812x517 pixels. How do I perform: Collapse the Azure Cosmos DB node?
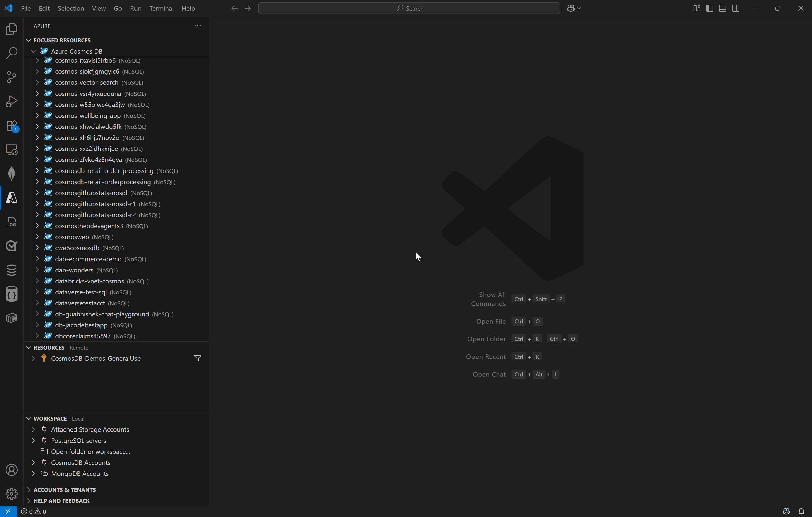click(33, 51)
